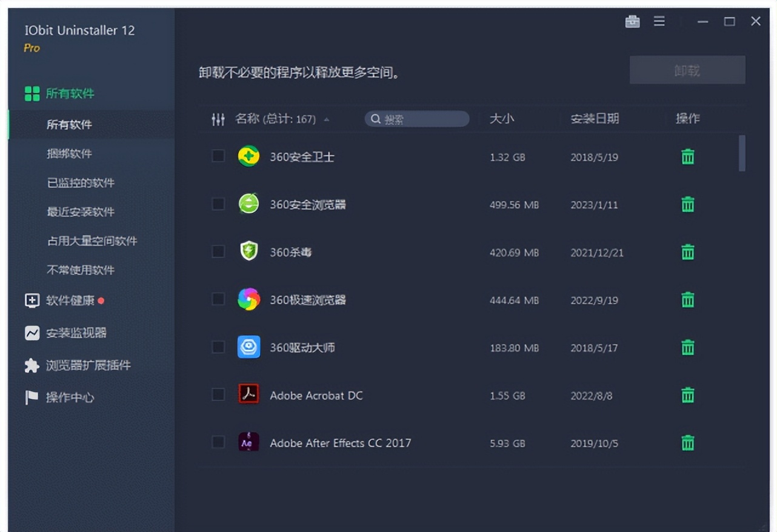
Task: Check the box next to 360杀毒
Action: pyautogui.click(x=218, y=251)
